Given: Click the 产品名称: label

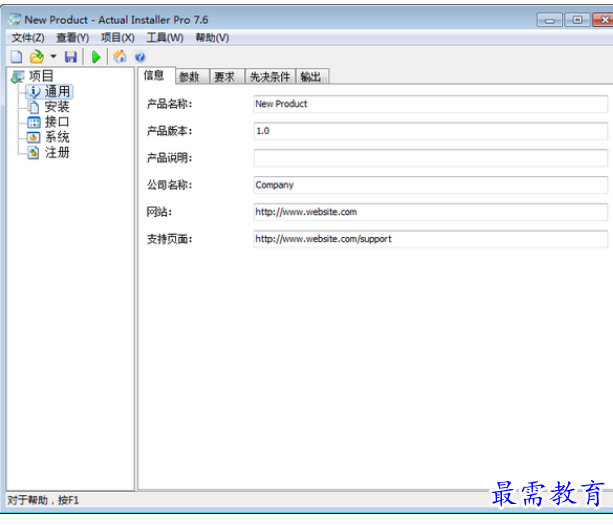Looking at the screenshot, I should point(169,104).
